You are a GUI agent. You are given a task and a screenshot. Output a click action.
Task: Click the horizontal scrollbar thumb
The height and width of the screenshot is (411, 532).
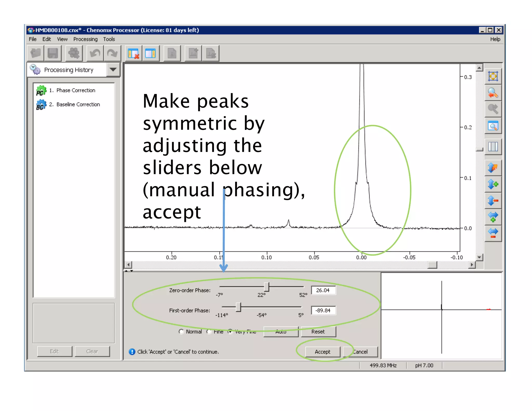[433, 265]
